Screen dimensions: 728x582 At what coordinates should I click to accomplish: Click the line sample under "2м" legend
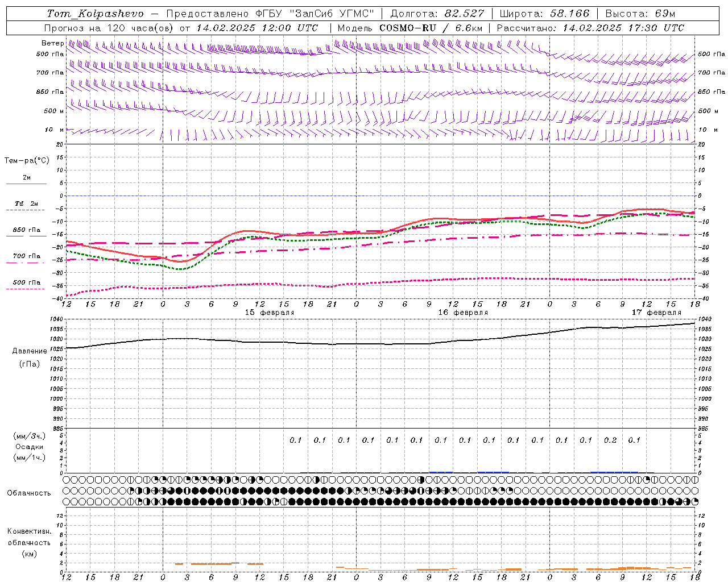tap(26, 184)
